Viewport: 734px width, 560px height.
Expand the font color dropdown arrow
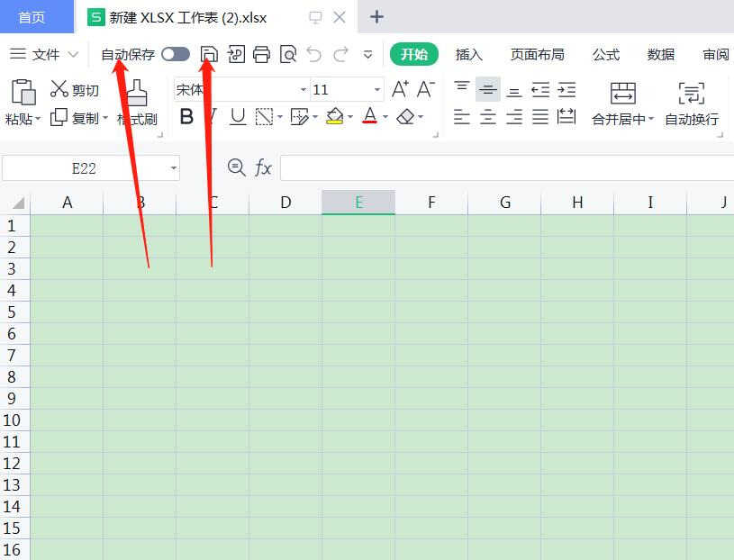pyautogui.click(x=385, y=117)
